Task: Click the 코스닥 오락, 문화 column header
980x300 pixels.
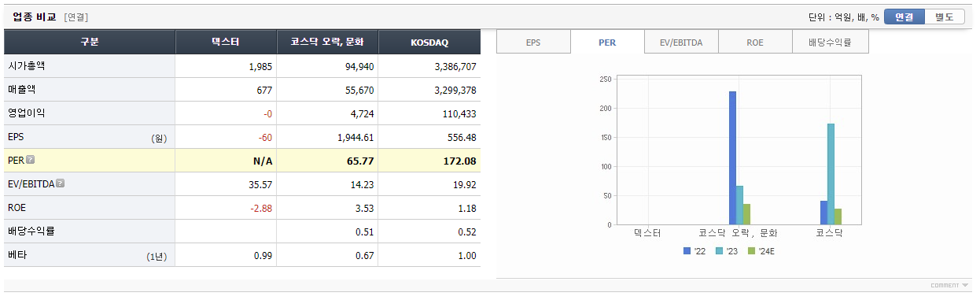Action: point(327,43)
